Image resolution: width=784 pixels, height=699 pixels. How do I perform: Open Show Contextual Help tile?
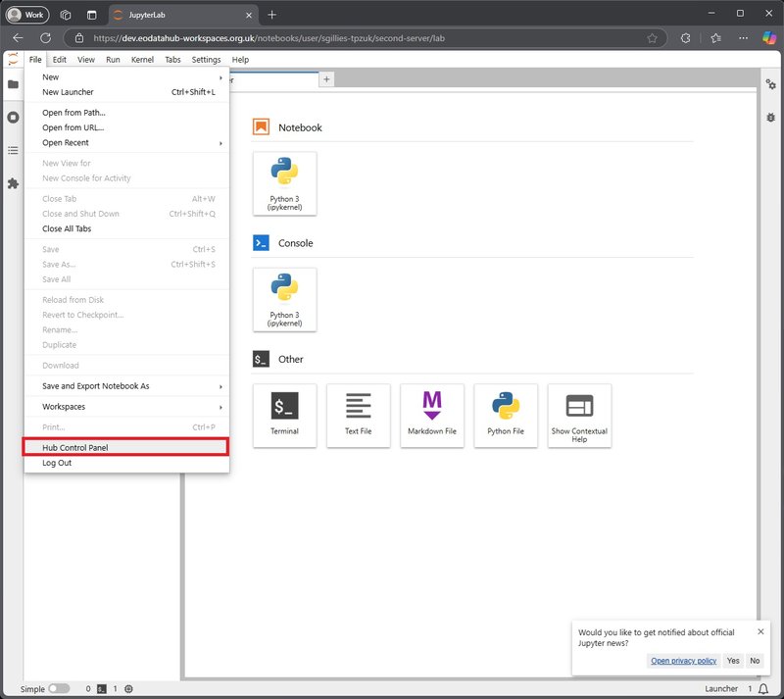pyautogui.click(x=579, y=415)
